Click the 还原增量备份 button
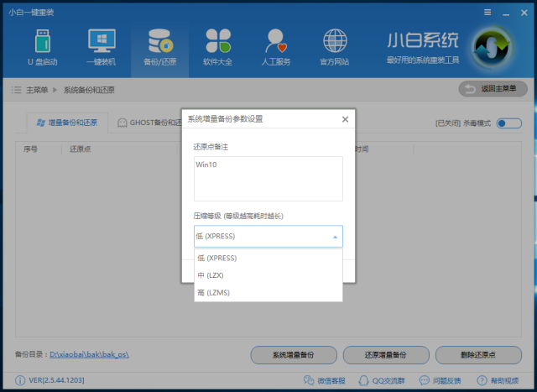Image resolution: width=537 pixels, height=392 pixels. [x=386, y=355]
